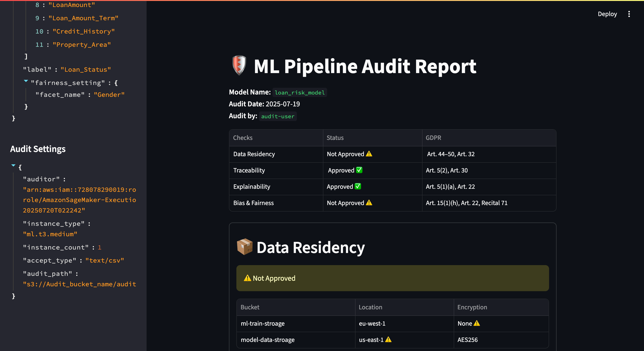Viewport: 644px width, 351px height.
Task: Click the warning icon inside the Not Approved banner
Action: pos(247,278)
